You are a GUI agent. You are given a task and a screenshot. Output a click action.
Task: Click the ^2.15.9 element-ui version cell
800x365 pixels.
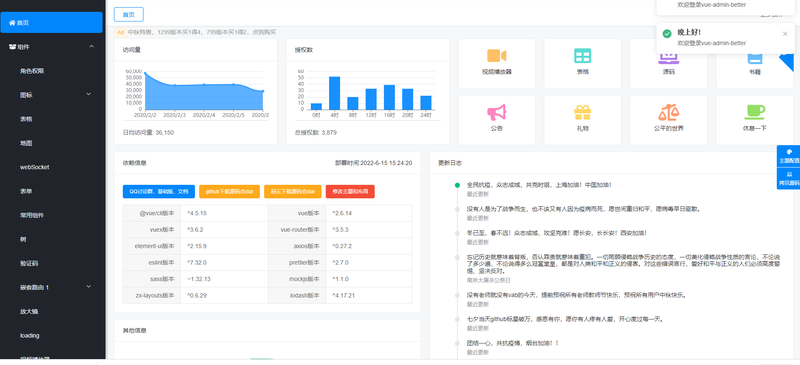tap(224, 246)
